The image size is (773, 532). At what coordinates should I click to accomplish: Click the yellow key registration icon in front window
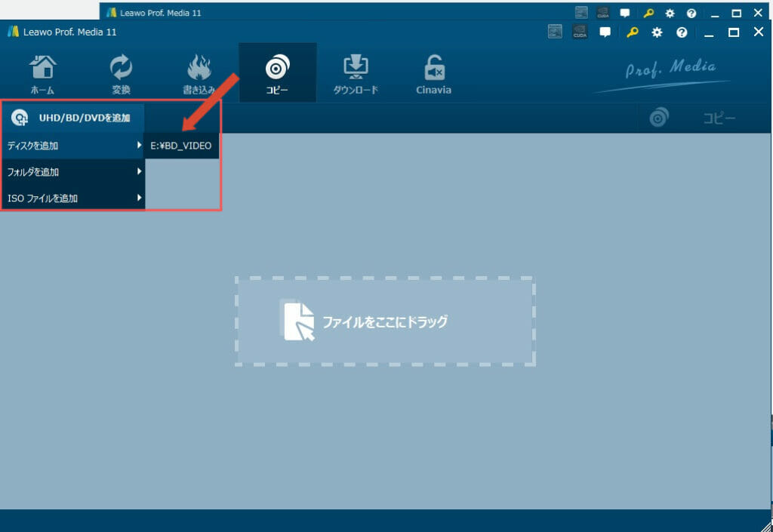tap(632, 32)
